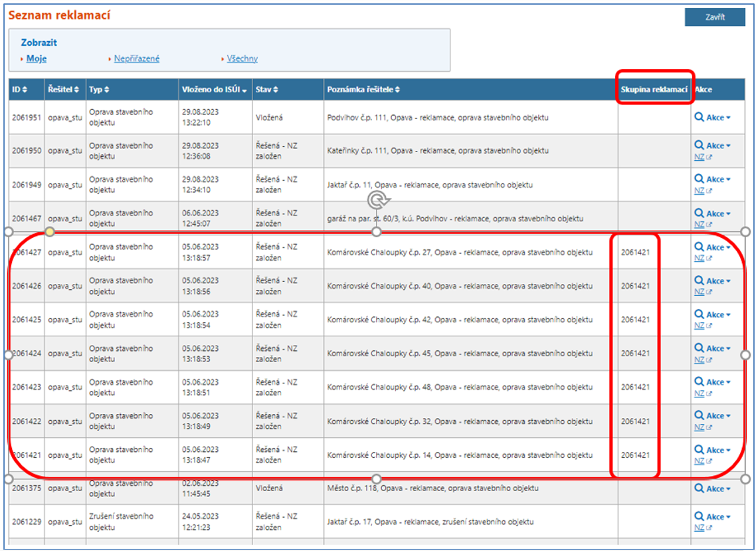Screen dimensions: 756x551
Task: Switch to Všechny reclamations view
Action: (x=242, y=58)
